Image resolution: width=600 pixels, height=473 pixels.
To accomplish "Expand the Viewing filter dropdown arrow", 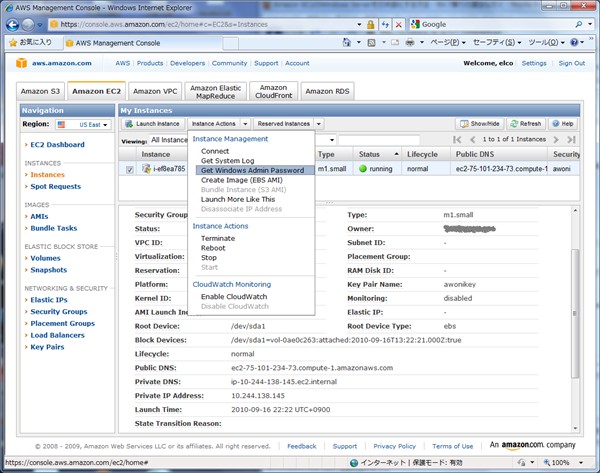I will [332, 140].
